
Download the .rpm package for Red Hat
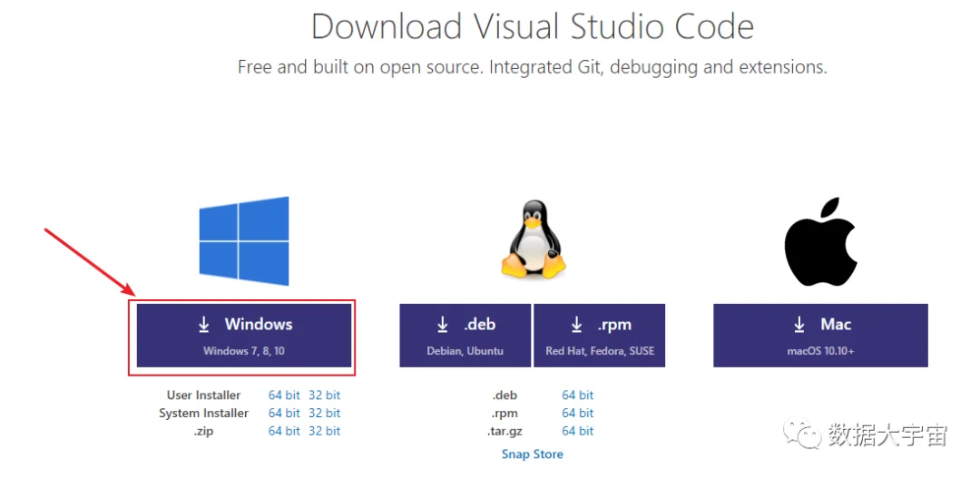tap(600, 336)
